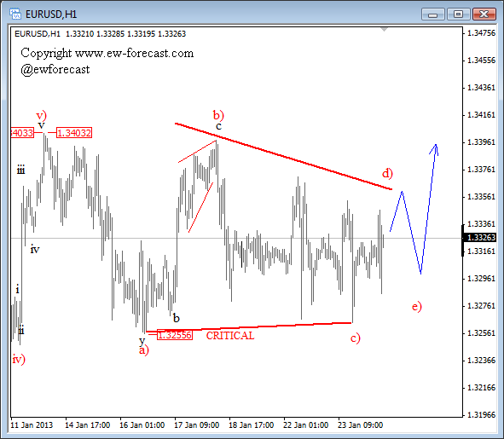
Task: Select the blue projected path arrow
Action: pos(414,209)
